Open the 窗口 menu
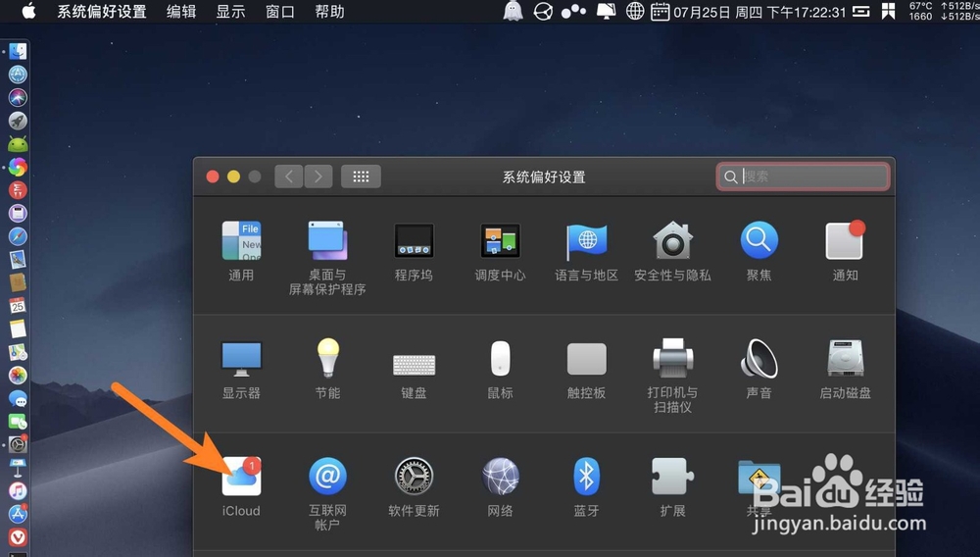980x557 pixels. click(280, 12)
